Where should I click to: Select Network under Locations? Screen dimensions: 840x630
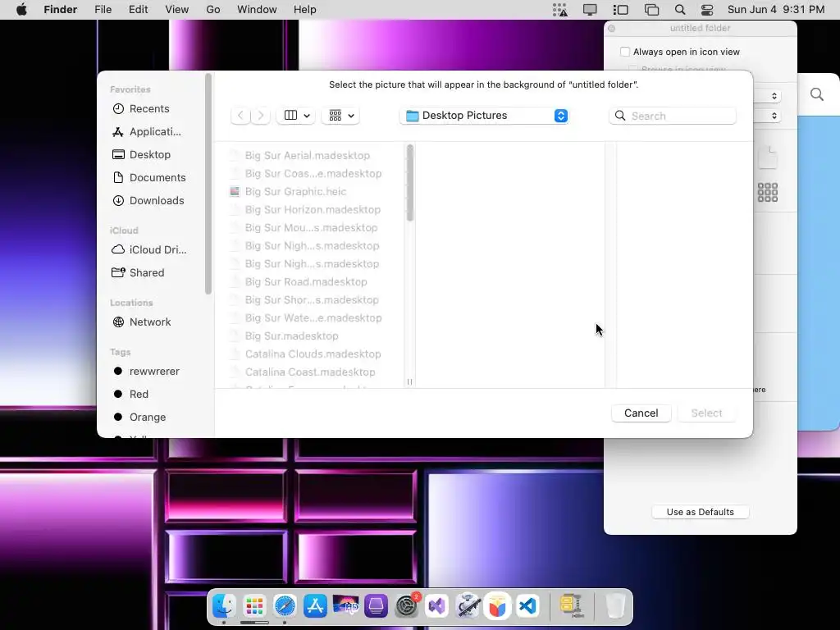pos(141,322)
